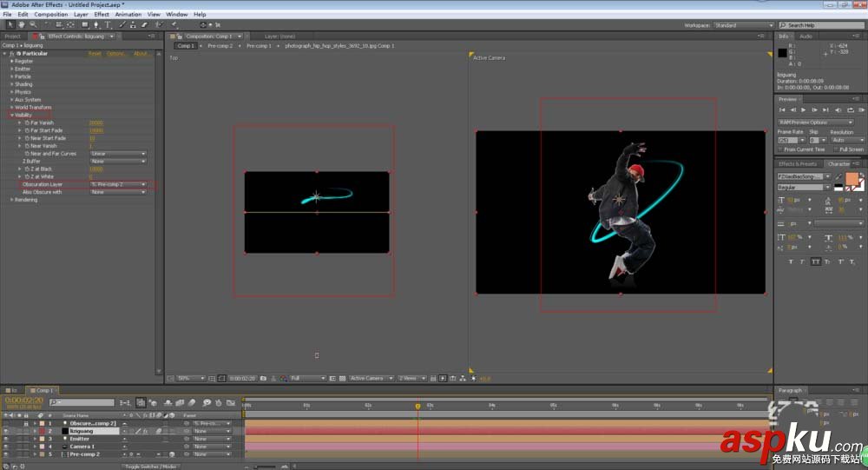Screen dimensions: 868x470
Task: Toggle loop option in Preview panel
Action: [851, 109]
